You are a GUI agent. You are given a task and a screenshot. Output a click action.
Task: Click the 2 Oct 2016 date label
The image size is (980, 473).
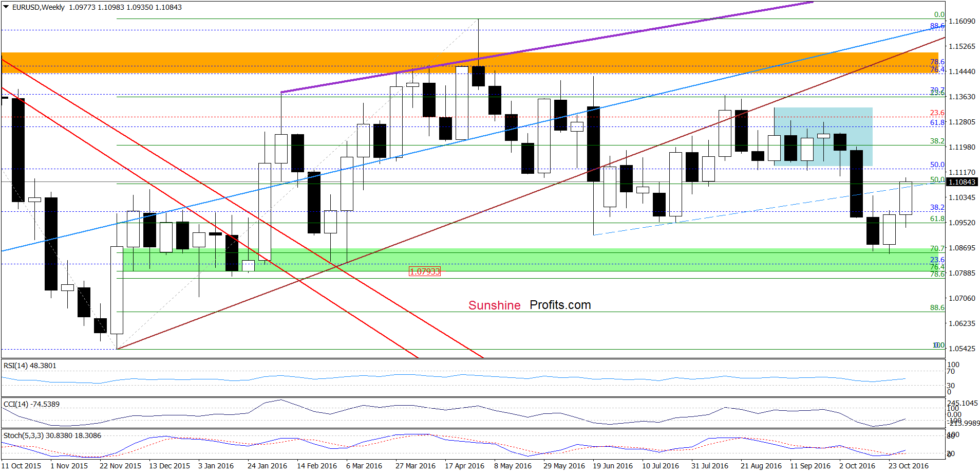click(857, 466)
